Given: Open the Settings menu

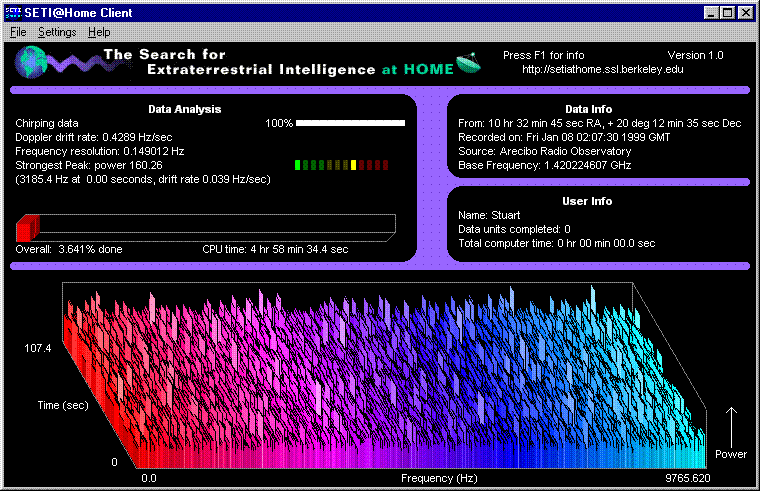Looking at the screenshot, I should click(57, 32).
